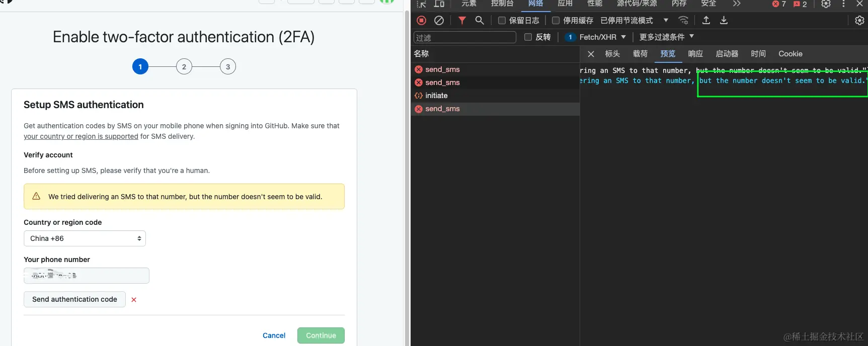Open 已停用节流模式 throttling dropdown
The width and height of the screenshot is (868, 346).
[x=634, y=21]
